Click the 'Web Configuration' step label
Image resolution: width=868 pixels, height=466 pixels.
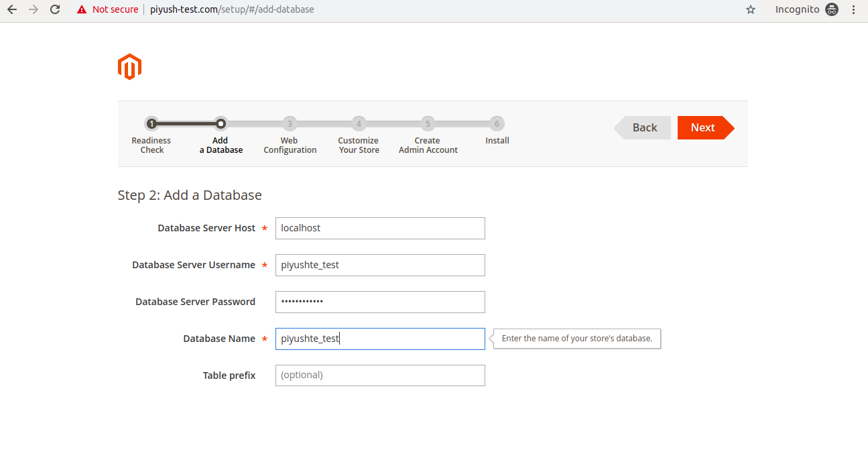(x=290, y=145)
